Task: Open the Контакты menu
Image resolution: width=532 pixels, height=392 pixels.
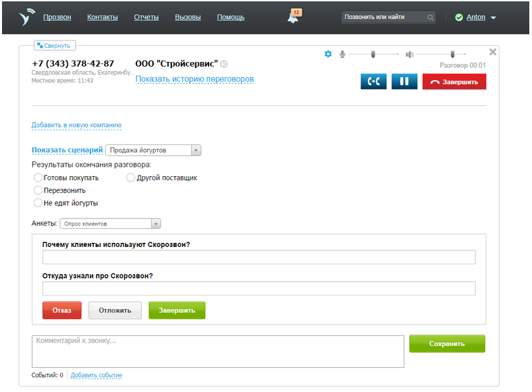Action: (103, 17)
